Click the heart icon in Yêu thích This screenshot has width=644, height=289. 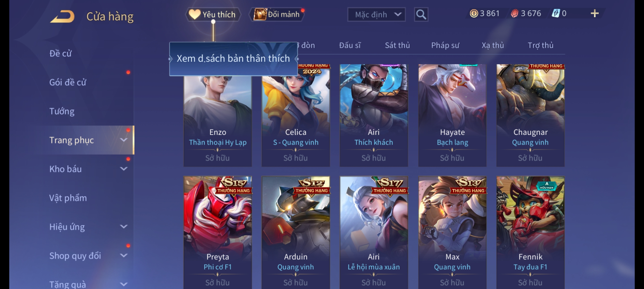click(194, 14)
